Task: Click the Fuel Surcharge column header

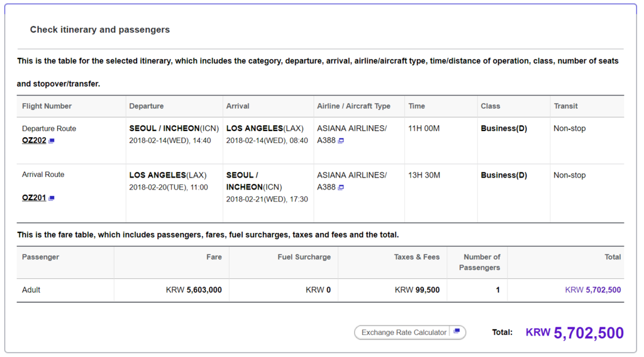Action: pos(304,257)
